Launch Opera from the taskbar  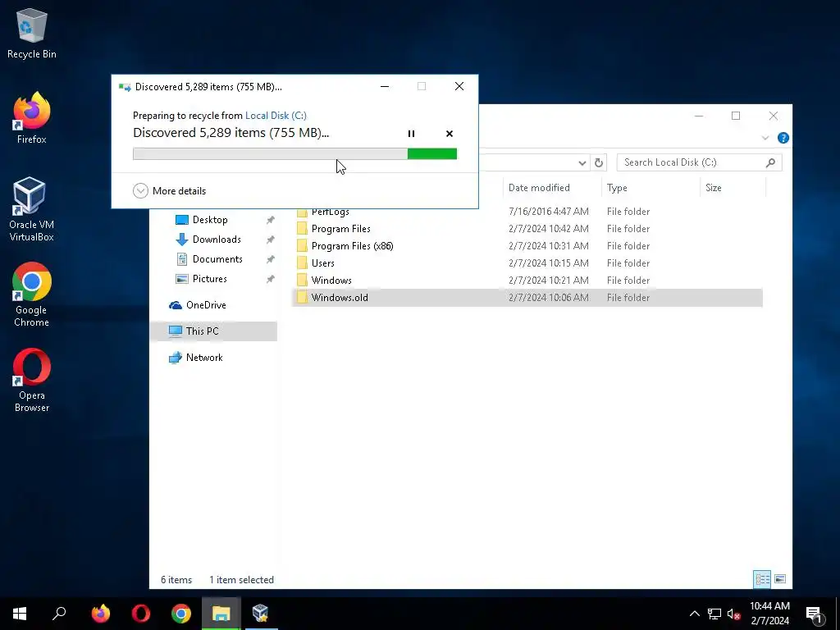click(x=141, y=614)
